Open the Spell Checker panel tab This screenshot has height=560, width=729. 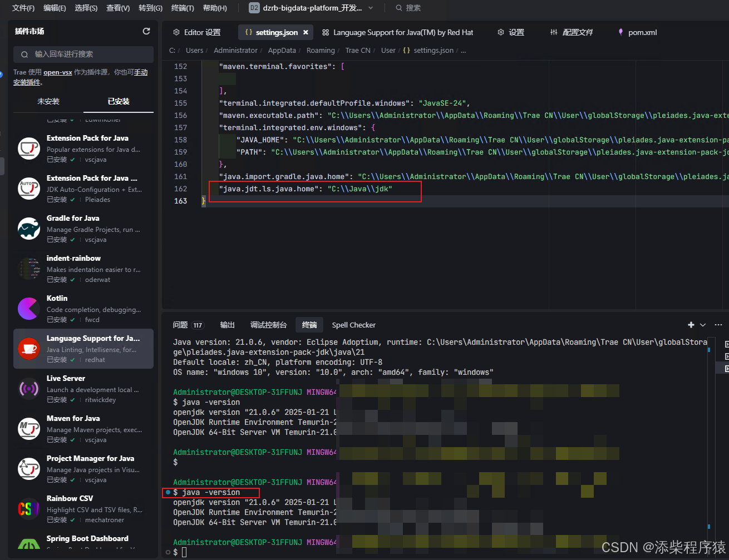(354, 325)
